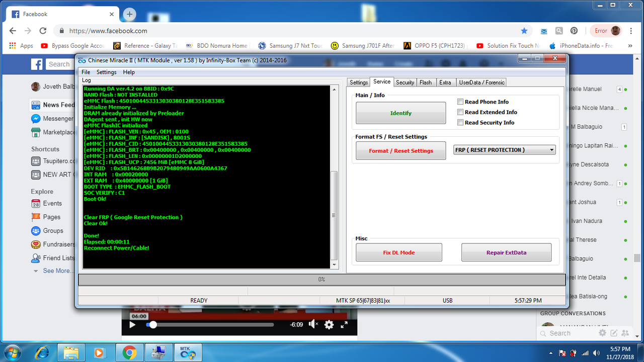The image size is (644, 362).
Task: Click the Facebook logo icon
Action: click(x=36, y=64)
